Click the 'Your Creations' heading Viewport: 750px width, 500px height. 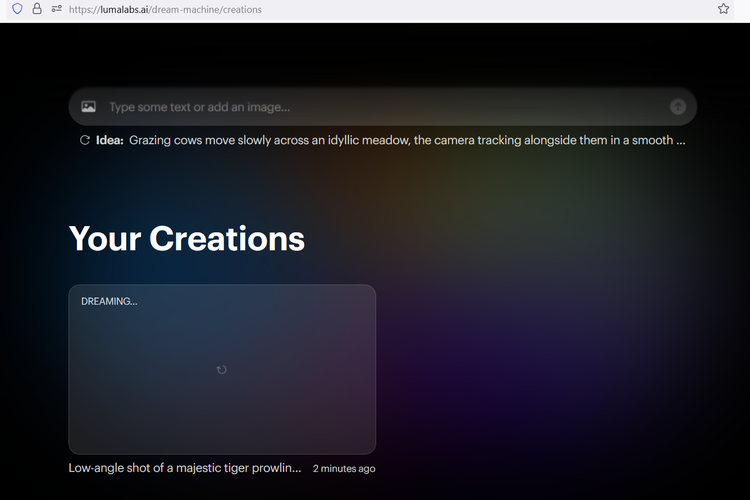click(187, 239)
